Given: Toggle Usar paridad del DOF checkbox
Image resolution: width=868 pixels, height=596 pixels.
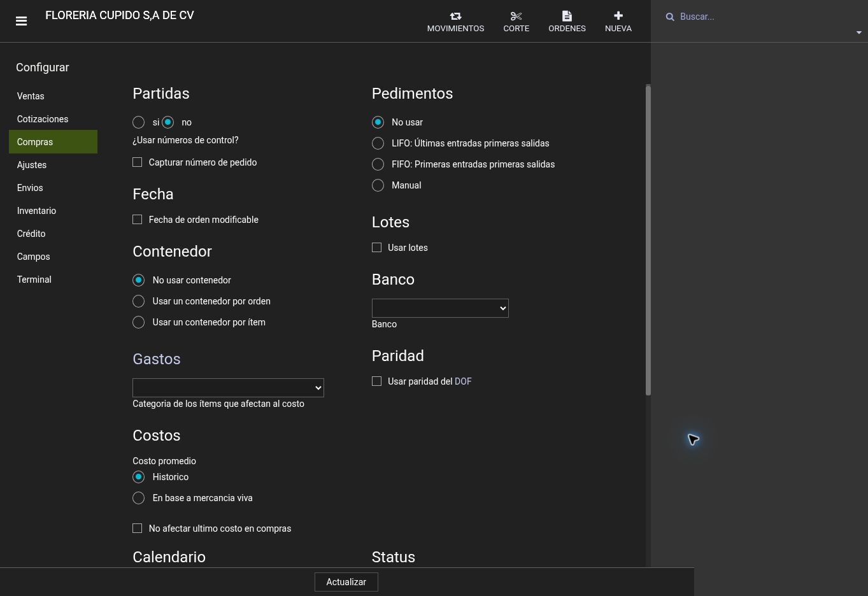Looking at the screenshot, I should pos(376,381).
